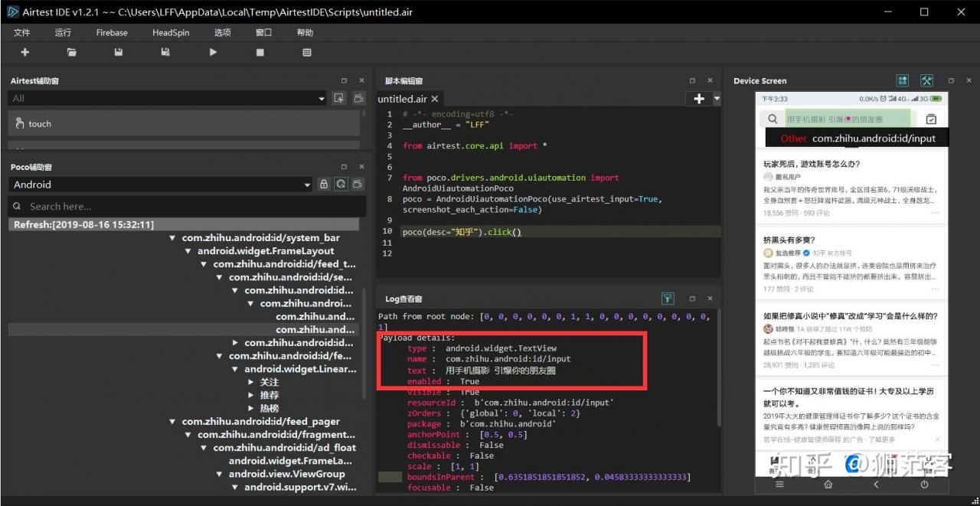Click the screenshot capture icon in Airtest辅助窗
Screen dimensions: 980x506
[339, 98]
